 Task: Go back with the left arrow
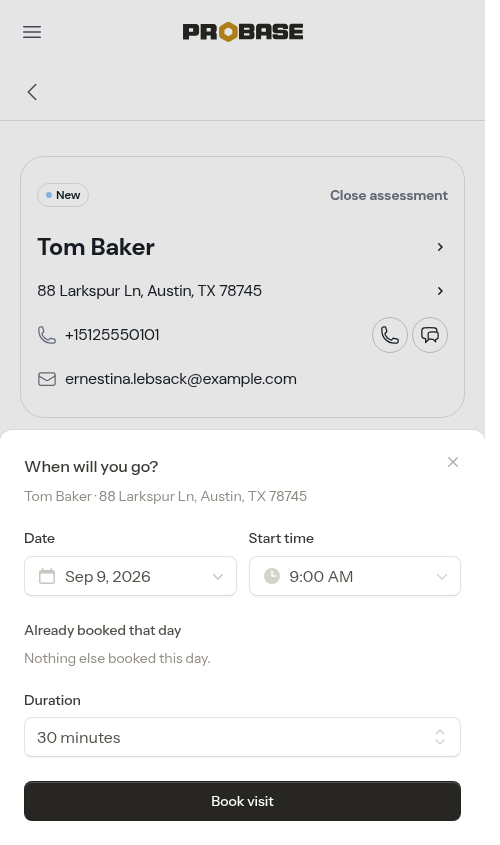[32, 92]
